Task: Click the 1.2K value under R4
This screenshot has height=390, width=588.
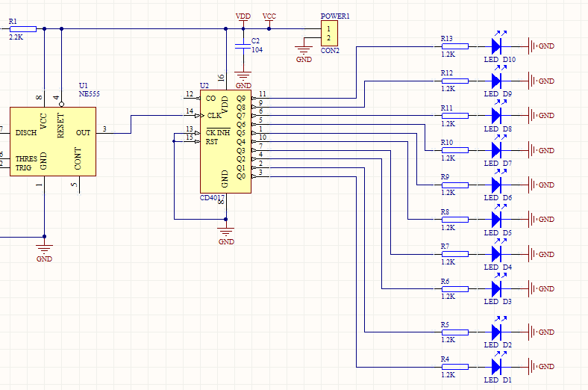Action: point(448,374)
